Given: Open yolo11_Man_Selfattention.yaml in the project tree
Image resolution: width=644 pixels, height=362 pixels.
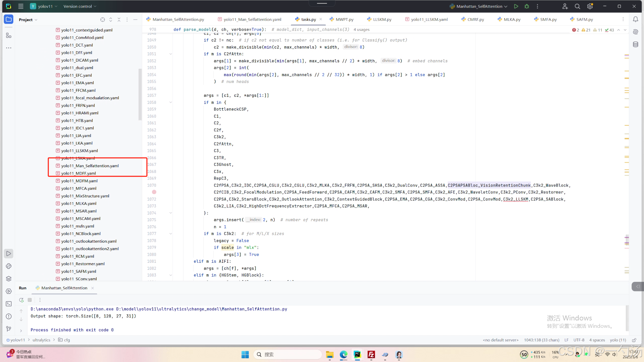Looking at the screenshot, I should pyautogui.click(x=90, y=166).
